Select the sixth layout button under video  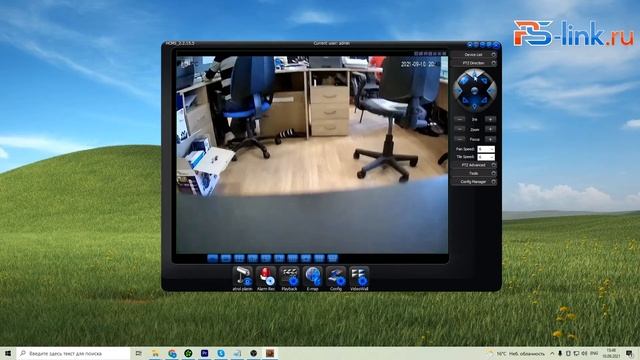tap(279, 258)
